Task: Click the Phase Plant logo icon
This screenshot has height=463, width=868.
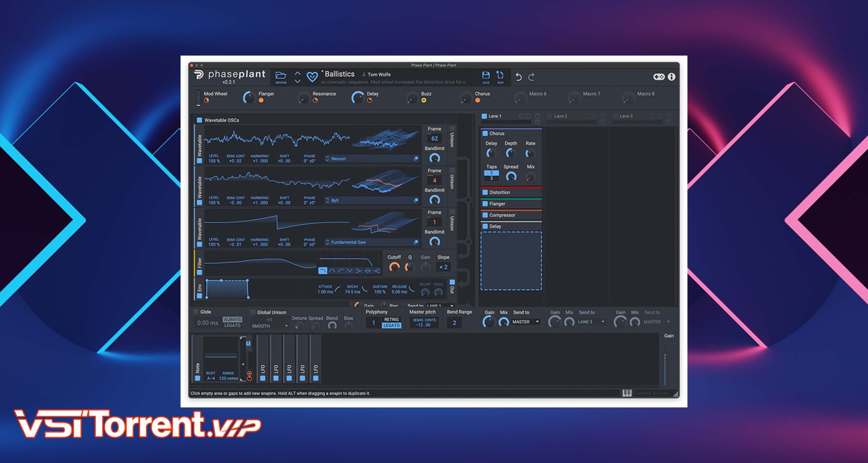Action: tap(199, 75)
